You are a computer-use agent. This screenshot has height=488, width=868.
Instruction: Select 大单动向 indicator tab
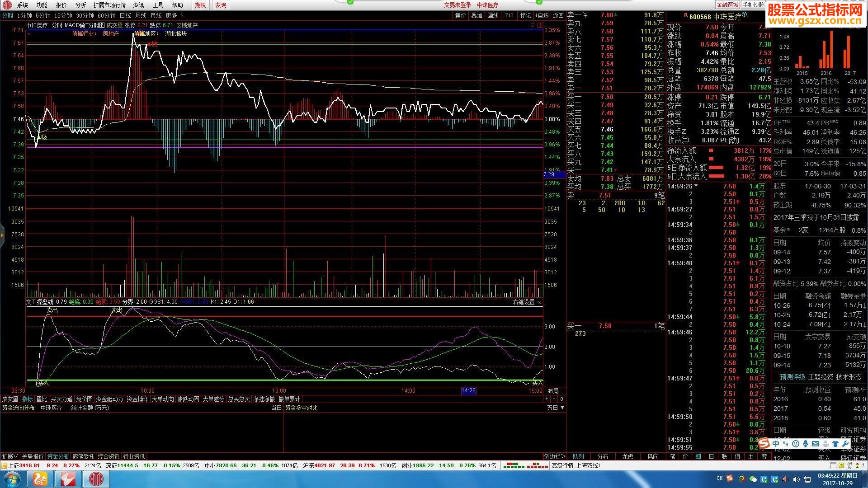[163, 399]
